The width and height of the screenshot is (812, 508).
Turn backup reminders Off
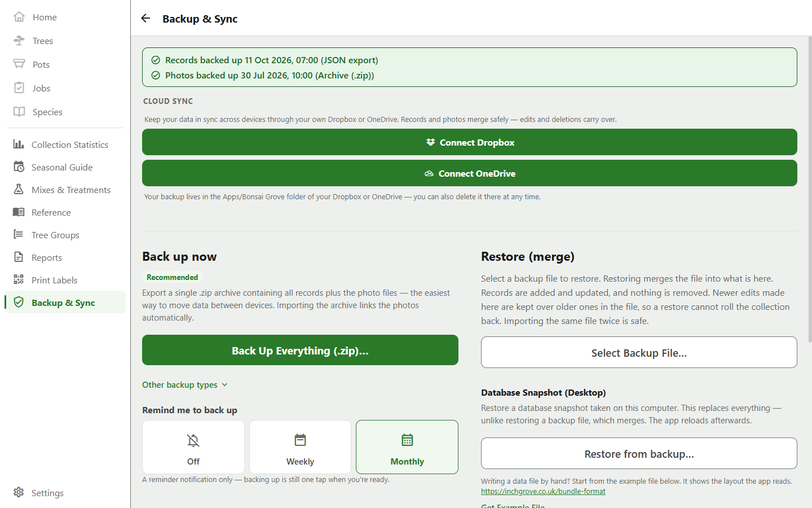tap(193, 447)
